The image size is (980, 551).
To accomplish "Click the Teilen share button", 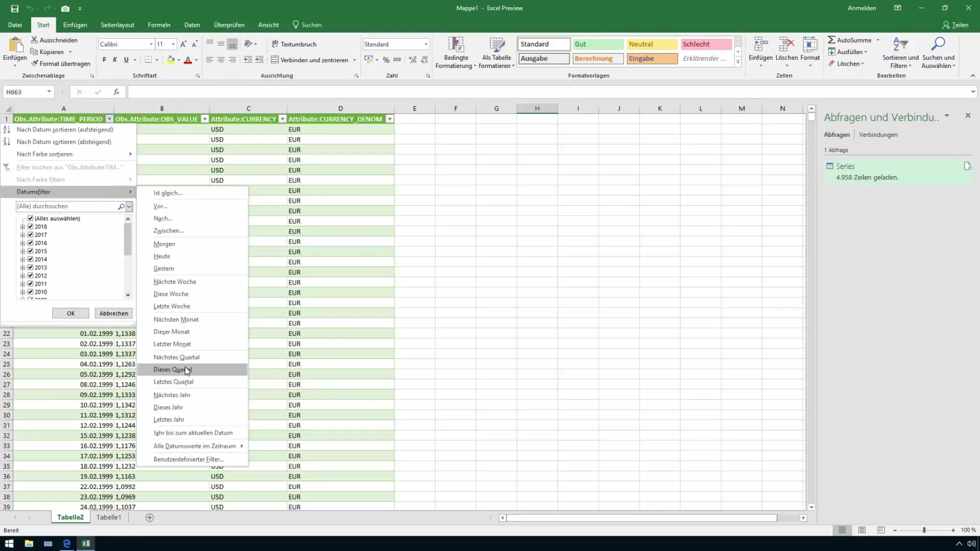I will tap(955, 24).
